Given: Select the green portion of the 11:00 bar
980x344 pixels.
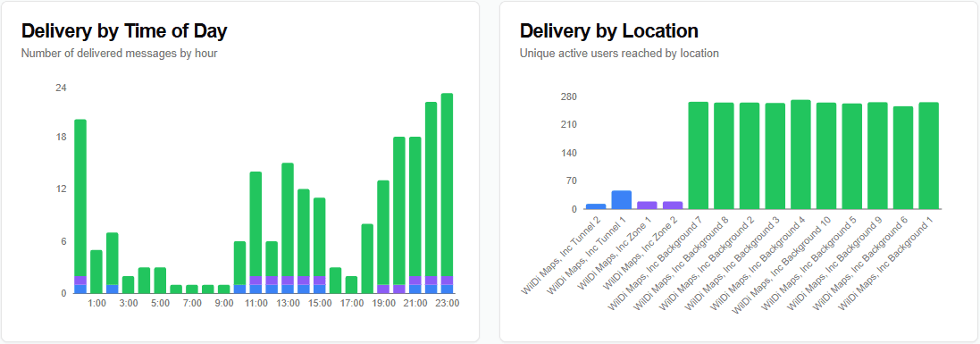Looking at the screenshot, I should 255,224.
